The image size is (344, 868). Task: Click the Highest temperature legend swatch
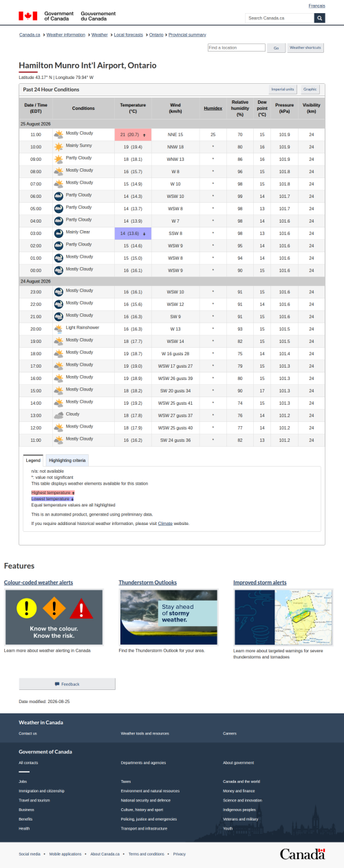[x=53, y=493]
